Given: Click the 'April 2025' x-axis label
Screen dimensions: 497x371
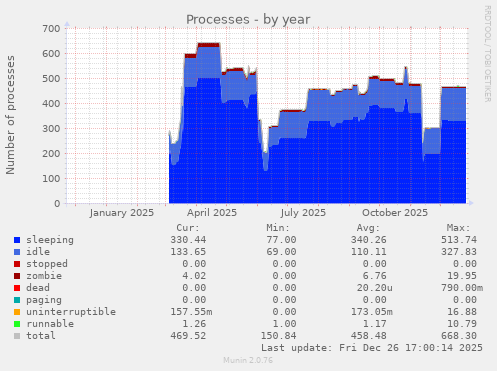Looking at the screenshot, I should pyautogui.click(x=212, y=213).
